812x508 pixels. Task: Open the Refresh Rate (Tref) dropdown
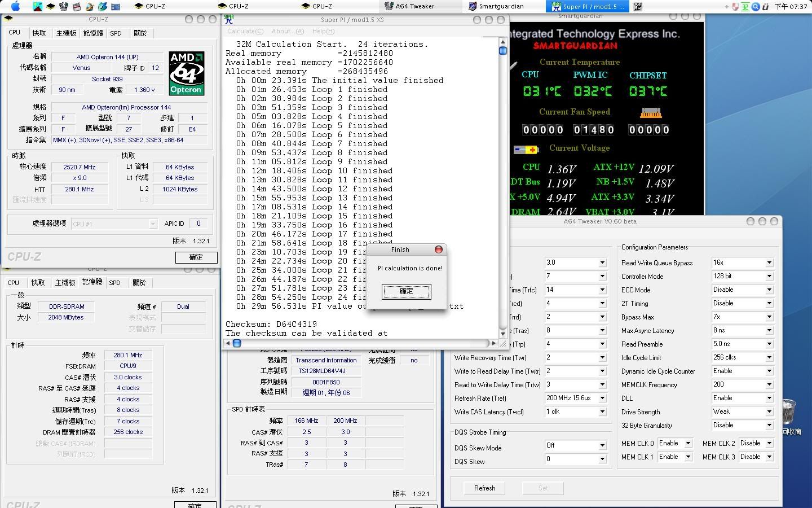[576, 398]
